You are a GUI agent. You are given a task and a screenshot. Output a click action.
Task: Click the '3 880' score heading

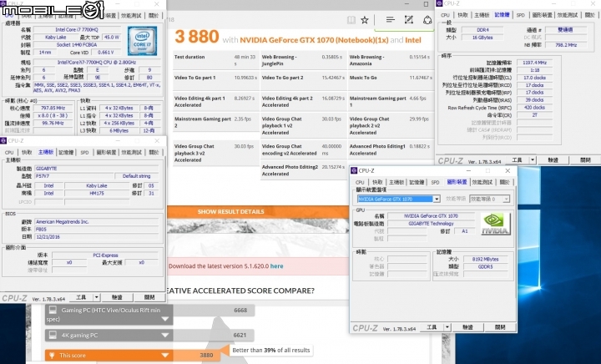[197, 38]
